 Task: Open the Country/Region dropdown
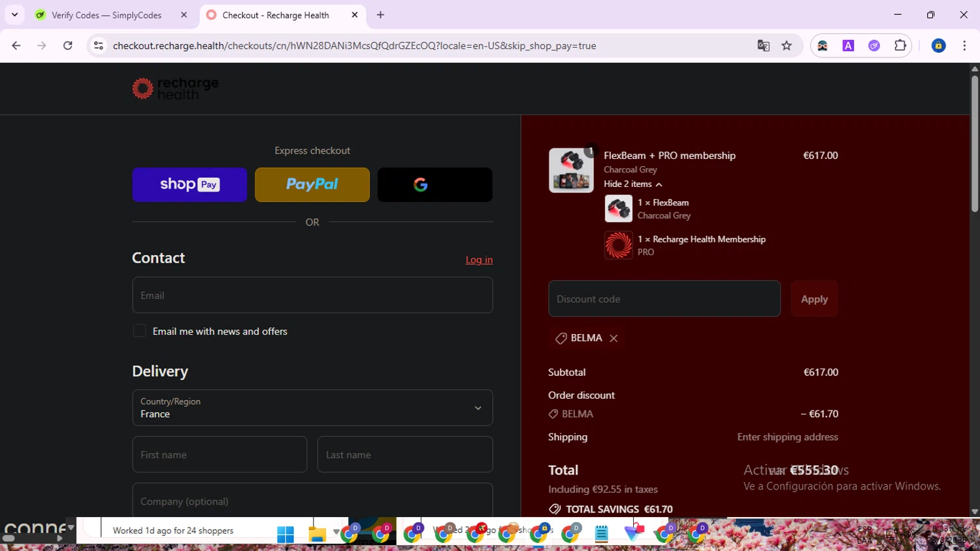tap(312, 408)
